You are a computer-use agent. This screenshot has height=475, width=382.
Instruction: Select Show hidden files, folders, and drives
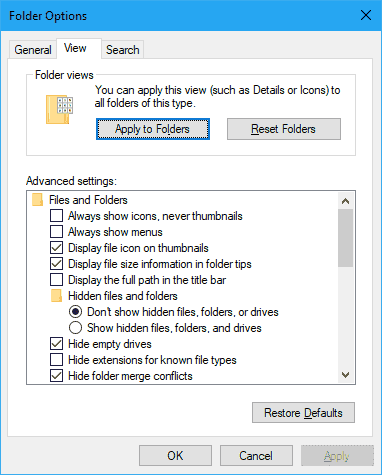[75, 328]
